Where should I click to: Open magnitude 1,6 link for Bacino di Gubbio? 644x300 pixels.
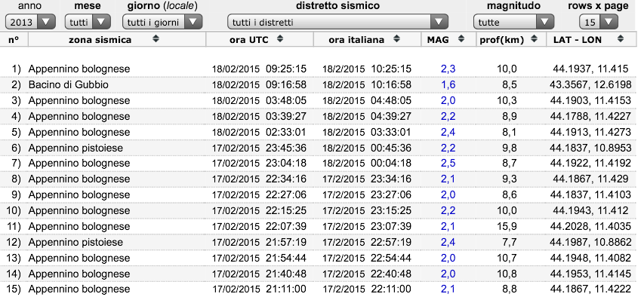(448, 85)
